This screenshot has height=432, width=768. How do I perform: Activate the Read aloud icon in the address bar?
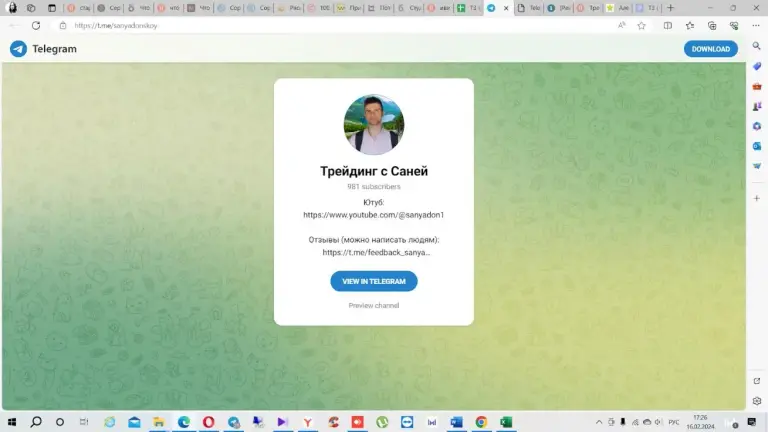coord(622,25)
